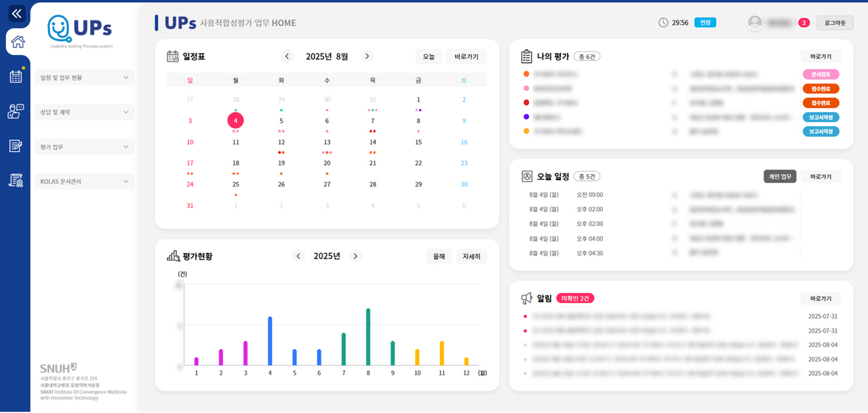
Task: Go to previous year in 평가현황 chart
Action: click(298, 256)
